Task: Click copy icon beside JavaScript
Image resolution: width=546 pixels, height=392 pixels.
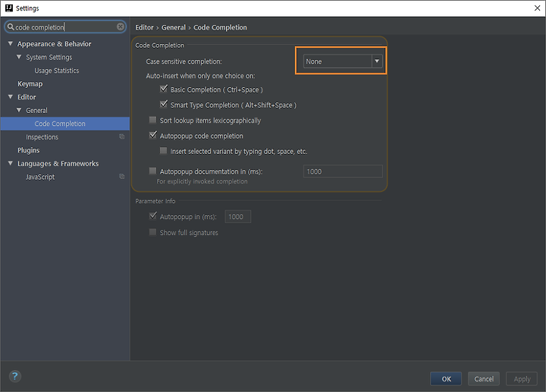Action: (x=121, y=177)
